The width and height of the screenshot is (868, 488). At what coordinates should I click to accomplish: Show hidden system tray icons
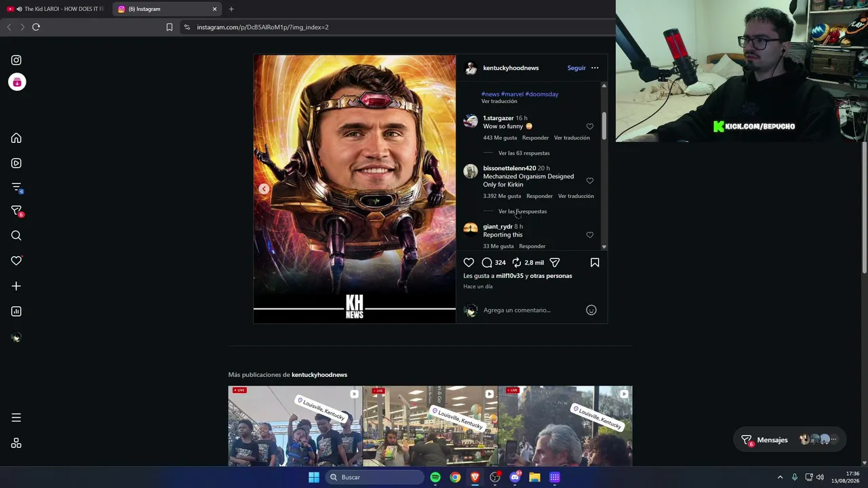pos(780,477)
